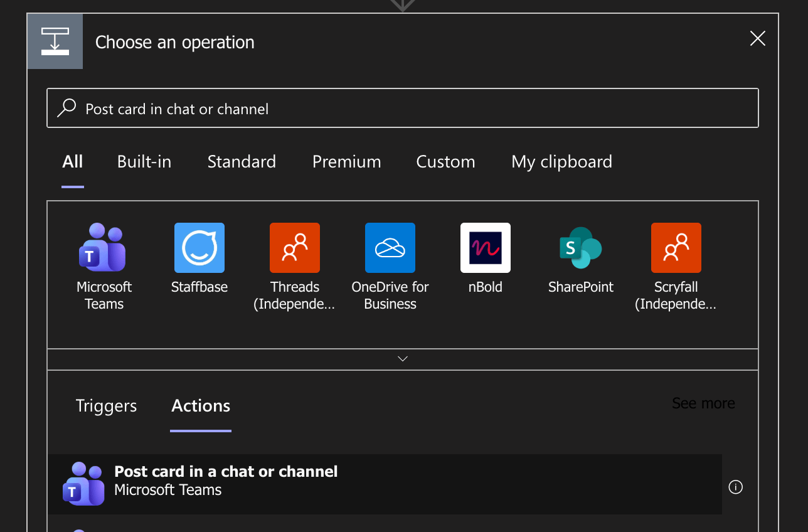The width and height of the screenshot is (808, 532).
Task: Open the OneDrive for Business connector
Action: [x=390, y=248]
